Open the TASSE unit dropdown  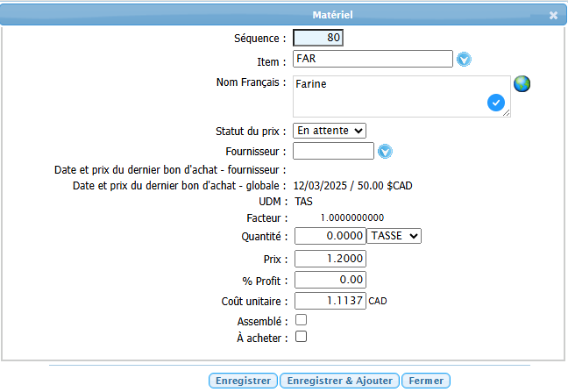point(394,236)
